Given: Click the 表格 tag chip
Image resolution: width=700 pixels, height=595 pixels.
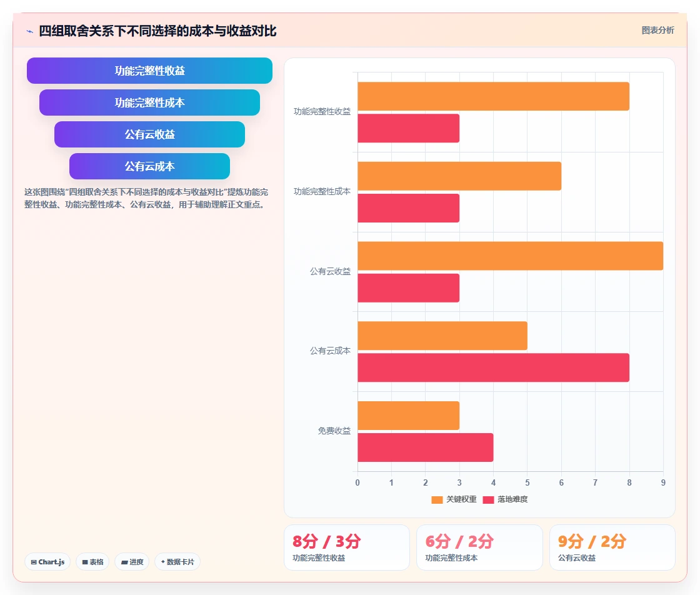Looking at the screenshot, I should [92, 562].
